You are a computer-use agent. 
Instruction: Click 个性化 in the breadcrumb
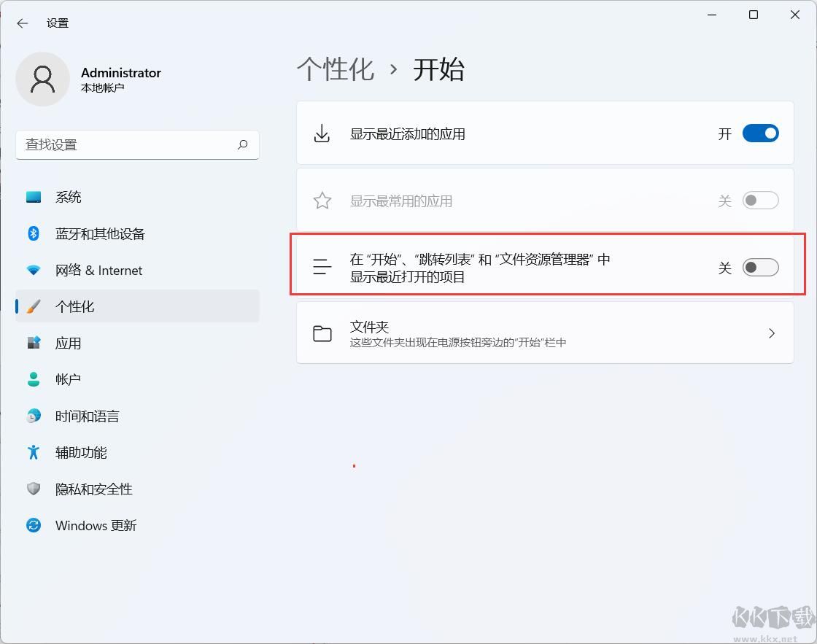pos(335,69)
